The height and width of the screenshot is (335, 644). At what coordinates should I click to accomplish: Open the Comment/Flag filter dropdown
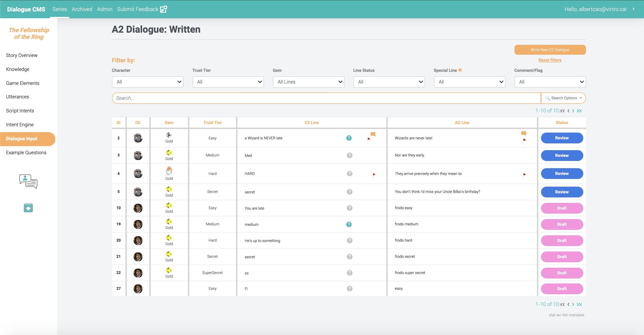pos(550,82)
